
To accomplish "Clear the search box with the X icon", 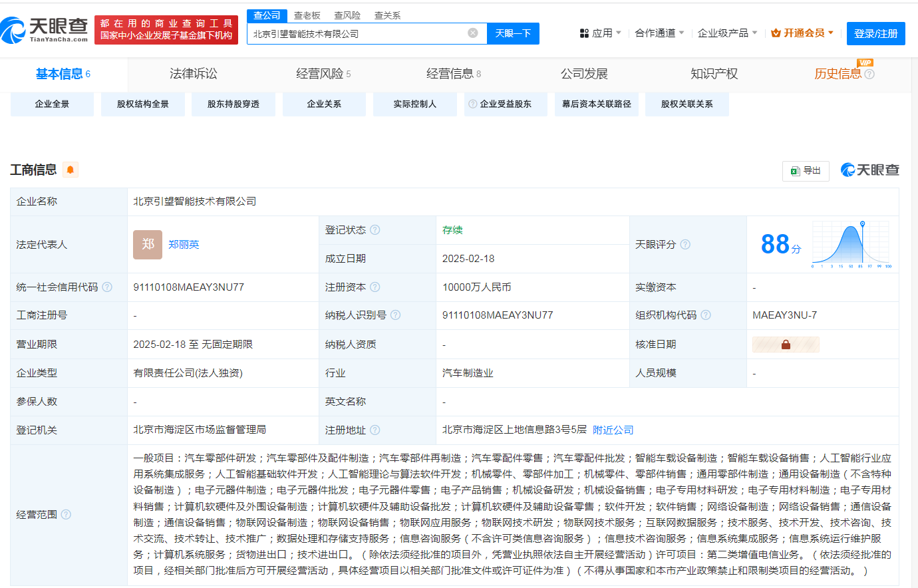I will click(x=473, y=33).
